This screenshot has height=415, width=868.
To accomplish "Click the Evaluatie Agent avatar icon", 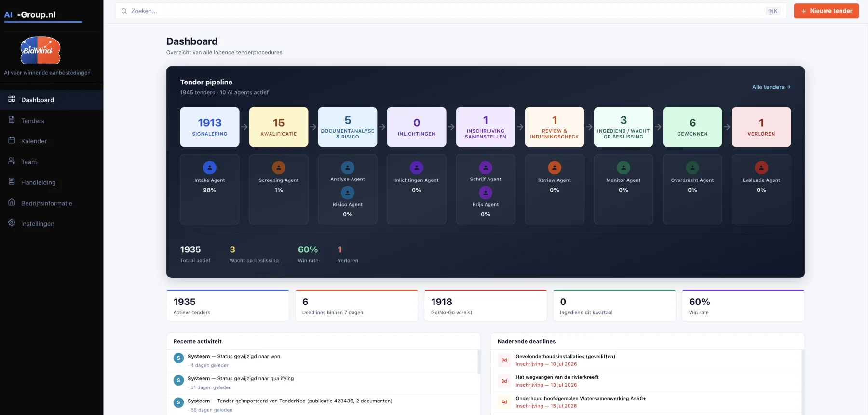I will (x=761, y=167).
